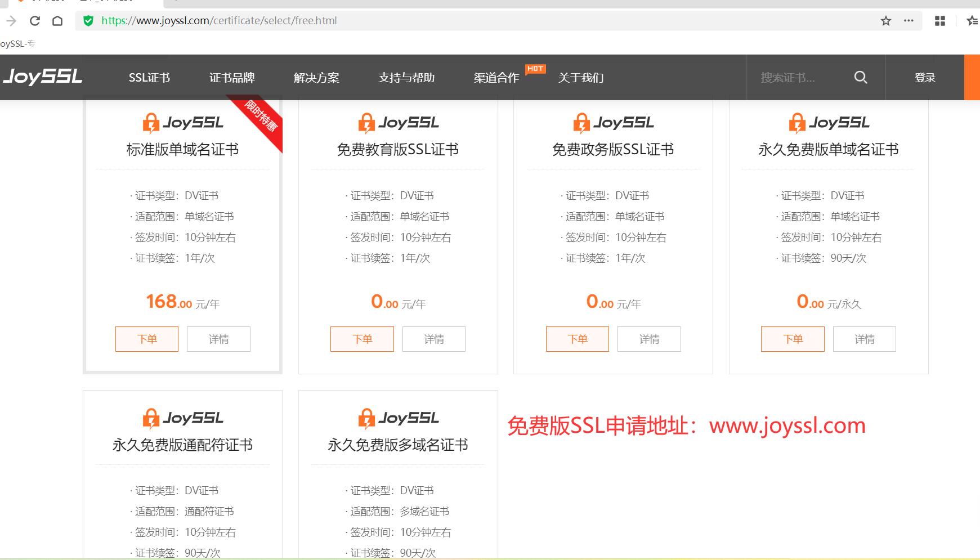Image resolution: width=980 pixels, height=560 pixels.
Task: Open the 证书品牌 menu
Action: [232, 78]
